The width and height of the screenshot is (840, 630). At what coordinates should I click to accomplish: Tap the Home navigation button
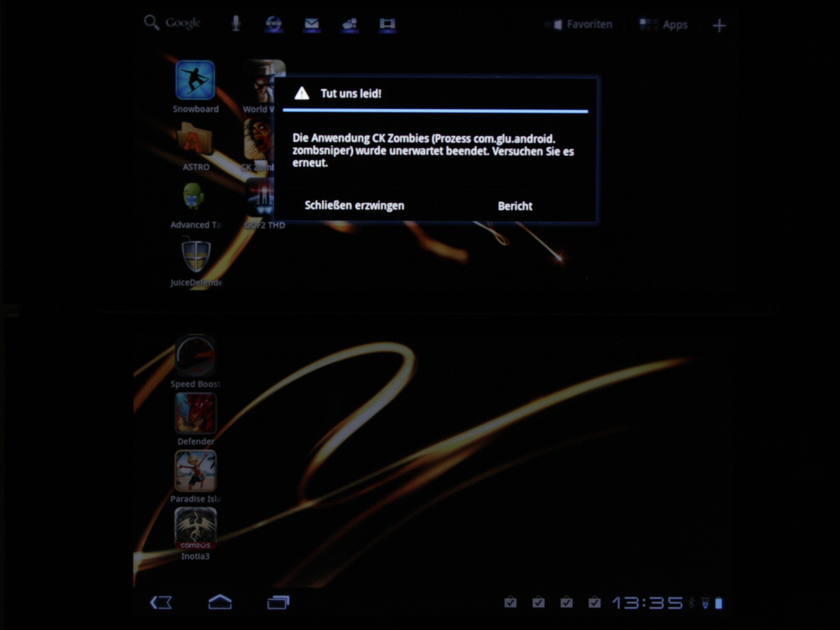tap(220, 602)
